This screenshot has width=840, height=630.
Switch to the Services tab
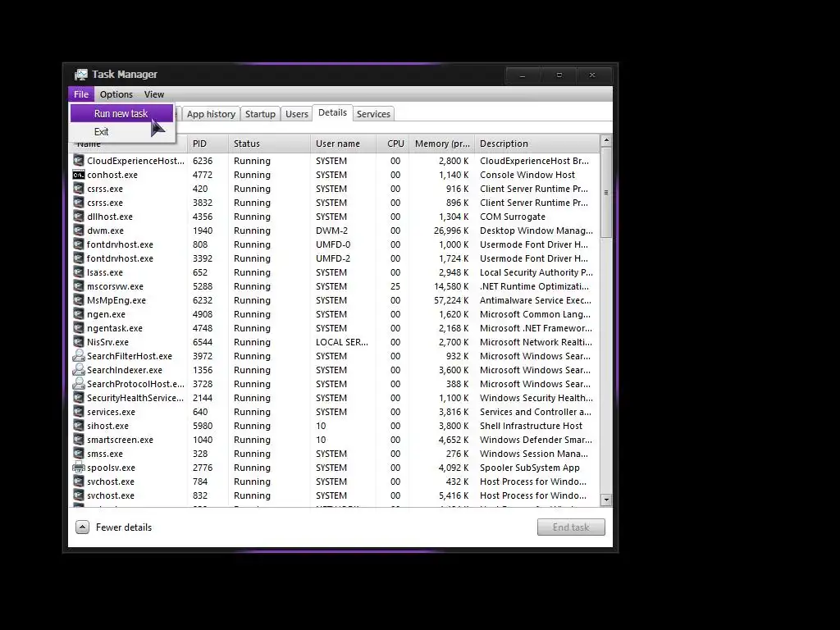[373, 114]
